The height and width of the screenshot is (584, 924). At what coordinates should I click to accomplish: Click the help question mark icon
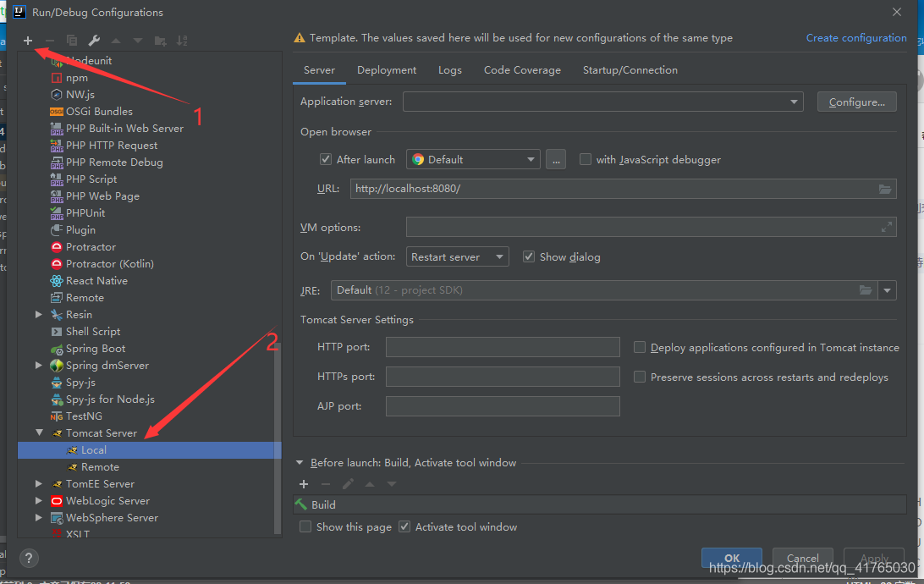pos(28,558)
